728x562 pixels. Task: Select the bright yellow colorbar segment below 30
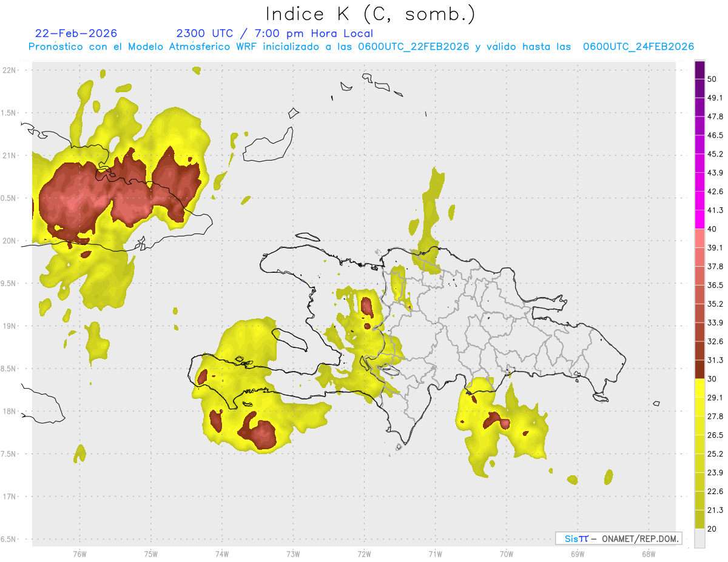tap(699, 388)
